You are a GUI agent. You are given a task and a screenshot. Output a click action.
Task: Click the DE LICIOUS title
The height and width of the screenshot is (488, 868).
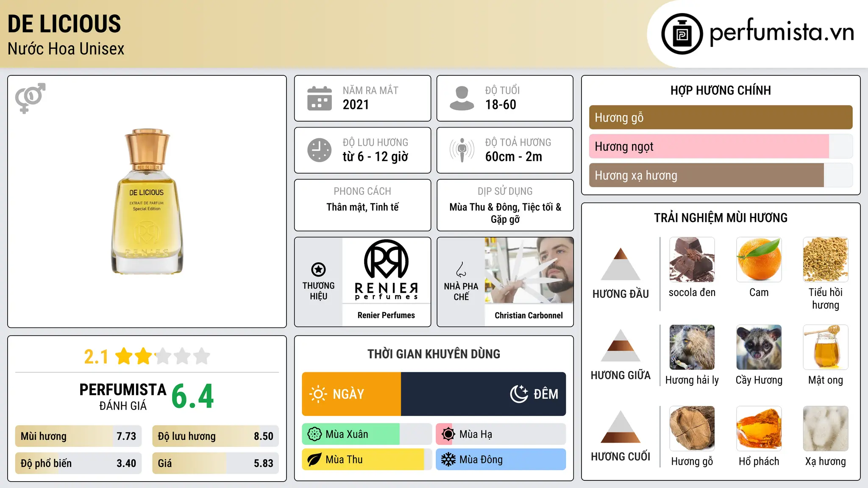pos(64,24)
